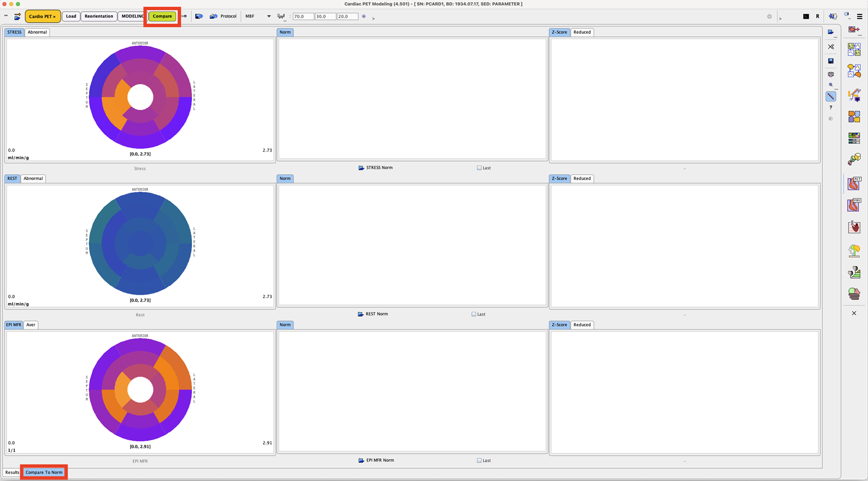Image resolution: width=868 pixels, height=481 pixels.
Task: Open the Cardio PET menu button
Action: tap(42, 17)
